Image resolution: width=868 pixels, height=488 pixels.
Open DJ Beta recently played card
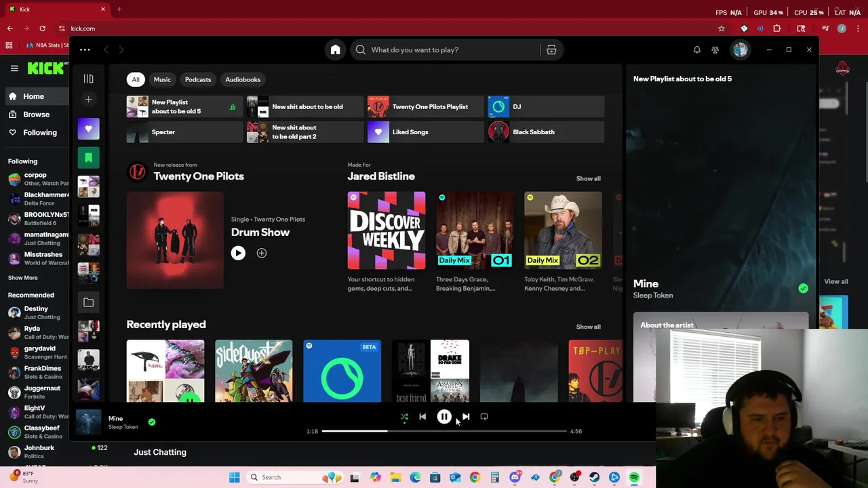[x=342, y=371]
